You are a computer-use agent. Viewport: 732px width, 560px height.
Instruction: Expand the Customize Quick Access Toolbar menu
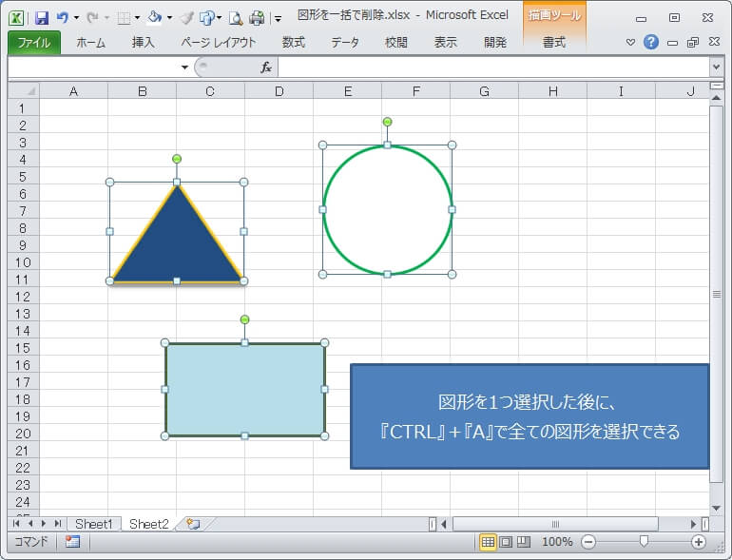(278, 18)
